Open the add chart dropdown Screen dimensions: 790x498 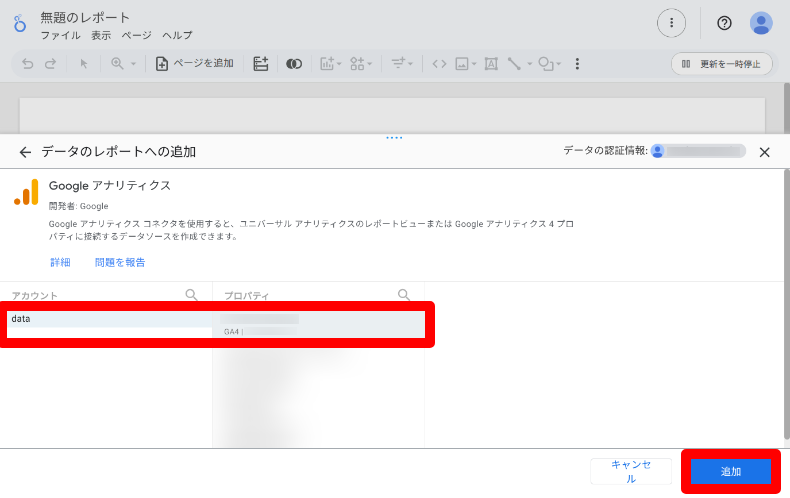click(331, 64)
